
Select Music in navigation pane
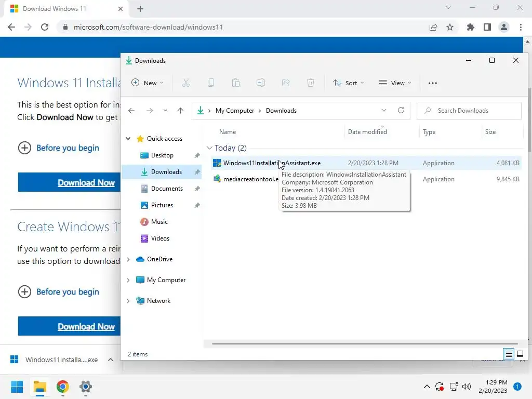162,221
